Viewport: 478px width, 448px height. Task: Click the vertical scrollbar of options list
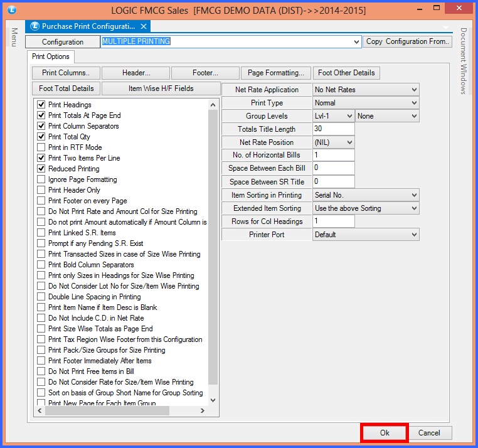213,251
